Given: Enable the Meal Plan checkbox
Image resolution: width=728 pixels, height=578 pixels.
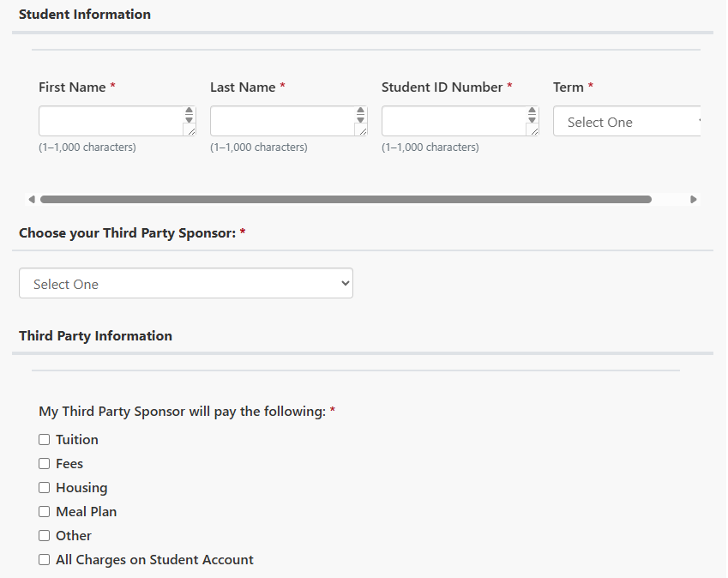Looking at the screenshot, I should (x=44, y=512).
